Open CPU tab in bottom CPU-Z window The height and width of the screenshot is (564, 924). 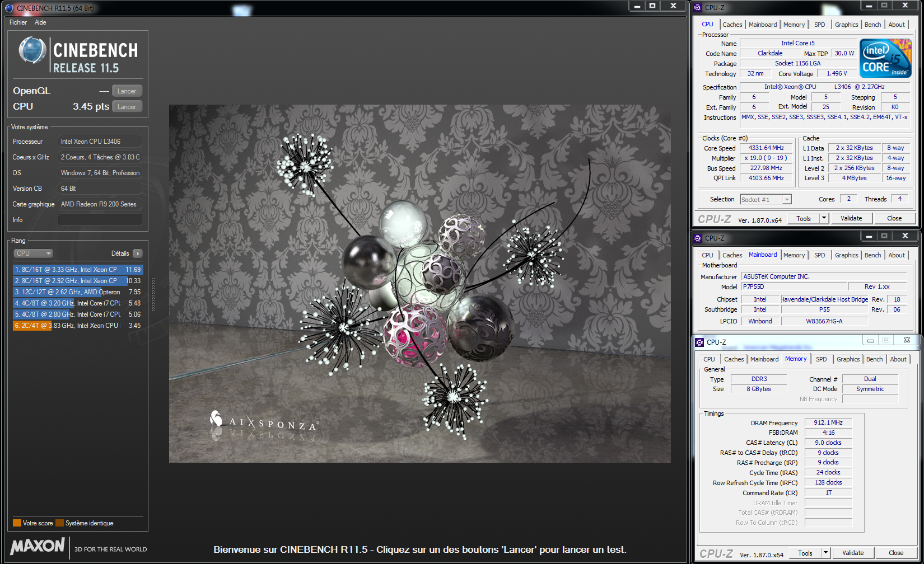coord(709,359)
